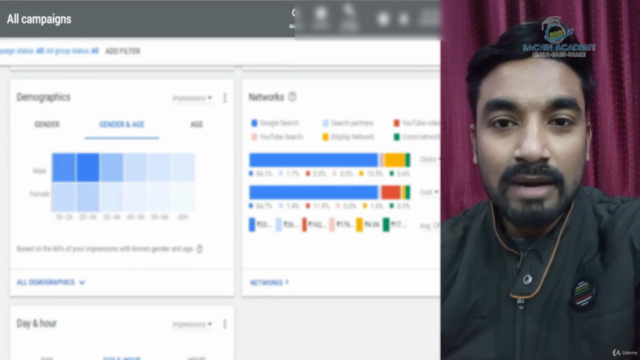Open Campaign status All filter
640x360 pixels.
22,51
